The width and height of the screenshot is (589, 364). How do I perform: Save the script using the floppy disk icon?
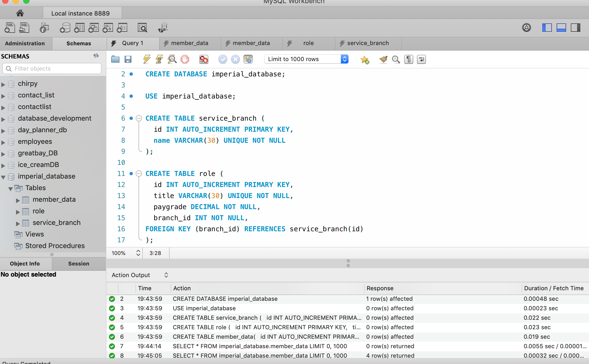128,59
